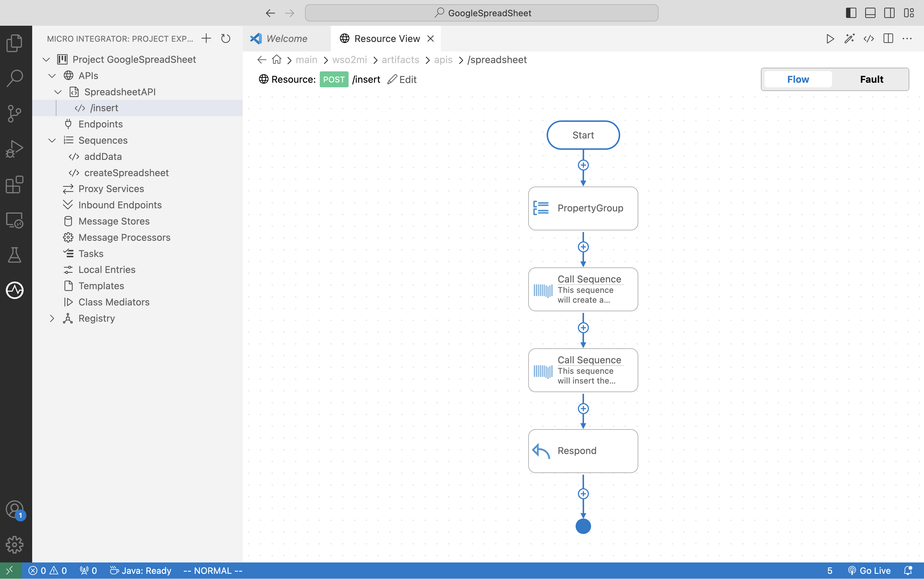Select the PropertyGroup mediator node

click(583, 208)
